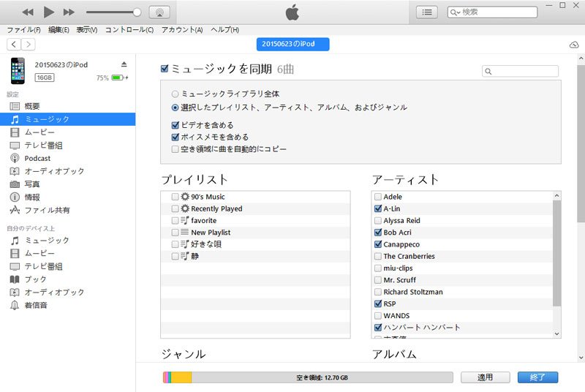Eject the iPod using eject icon
585x392 pixels.
(x=124, y=64)
